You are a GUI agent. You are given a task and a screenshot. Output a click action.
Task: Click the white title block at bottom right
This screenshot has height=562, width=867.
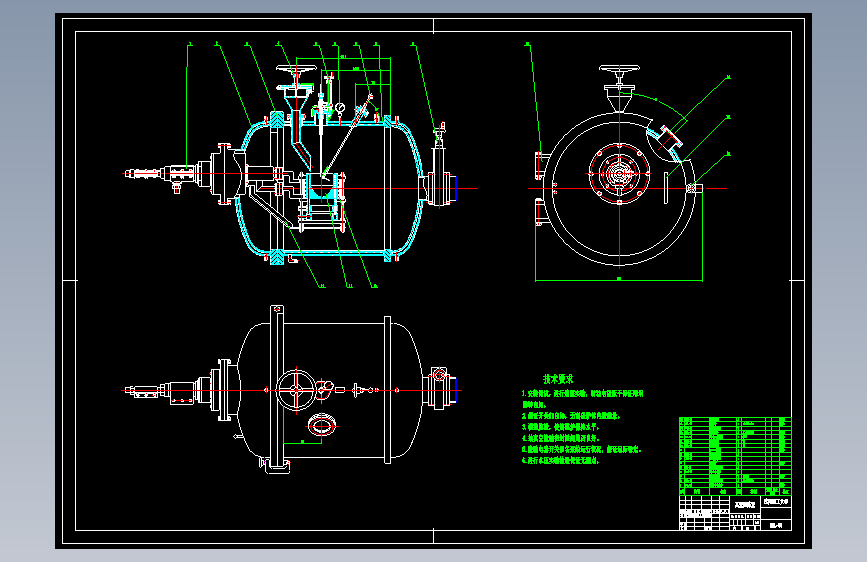pos(735,513)
